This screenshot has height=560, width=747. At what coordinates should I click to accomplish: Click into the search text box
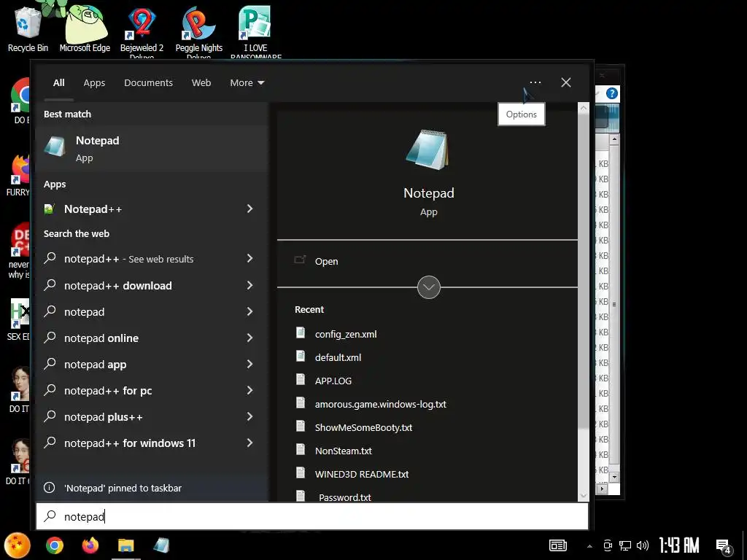point(312,516)
